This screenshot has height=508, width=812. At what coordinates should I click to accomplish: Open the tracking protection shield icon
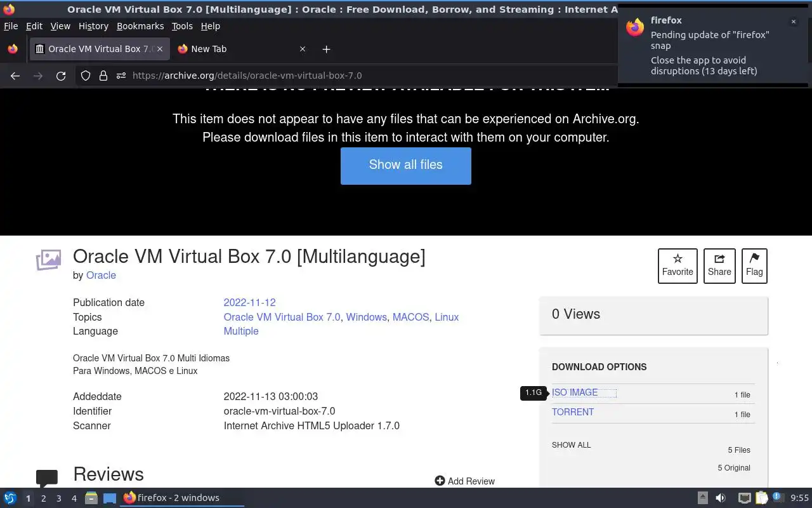click(86, 76)
